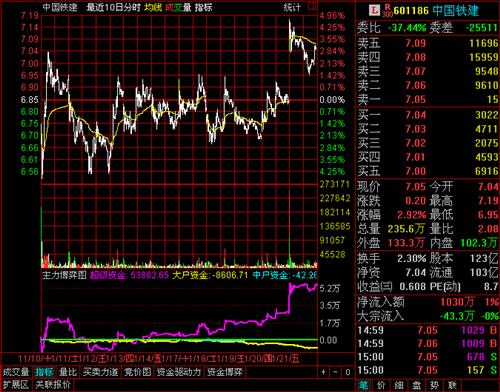Switch to the 资金驱动力 indicator tab

point(179,372)
